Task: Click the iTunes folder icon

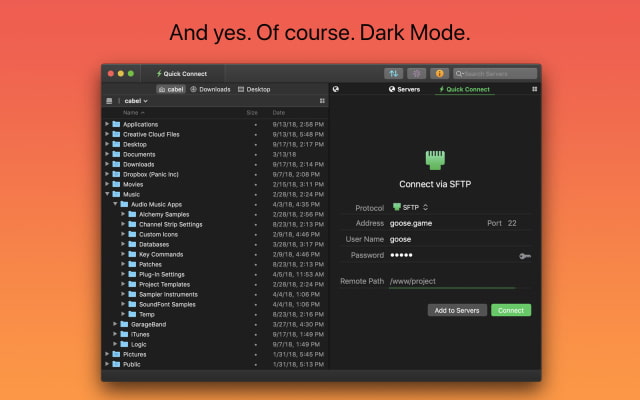Action: [124, 334]
